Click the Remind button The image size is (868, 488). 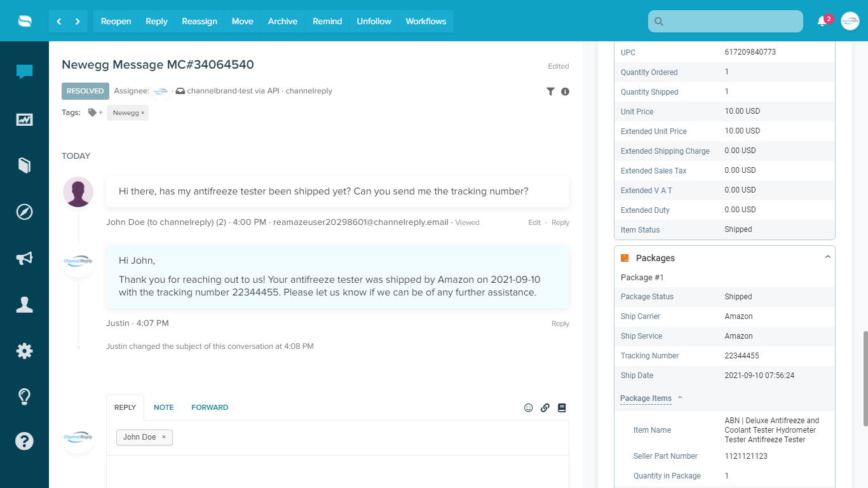pyautogui.click(x=327, y=21)
